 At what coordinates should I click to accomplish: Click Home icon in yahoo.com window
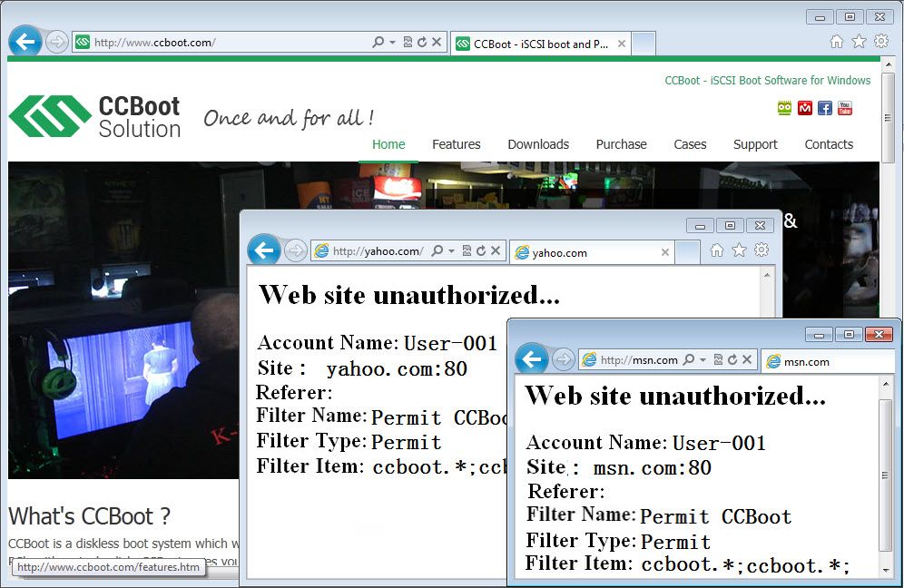[x=717, y=250]
